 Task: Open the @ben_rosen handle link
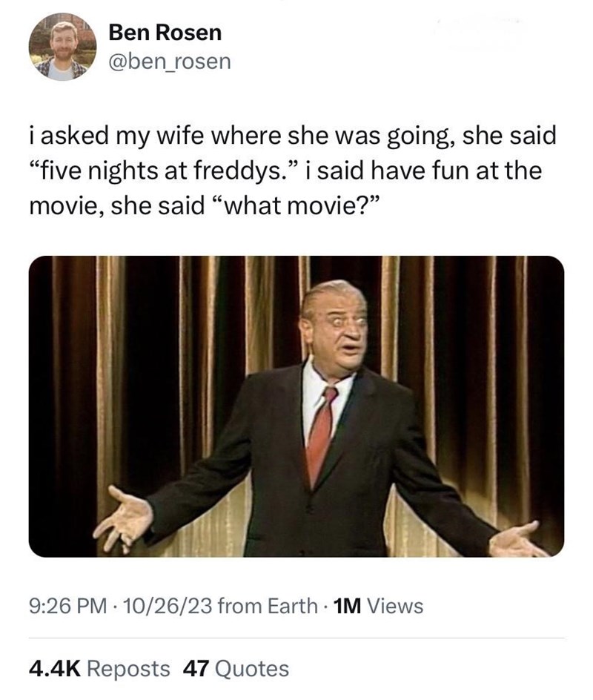[170, 62]
